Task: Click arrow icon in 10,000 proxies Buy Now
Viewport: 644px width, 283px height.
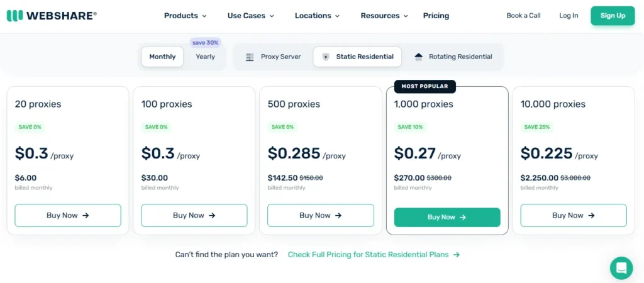Action: click(591, 215)
